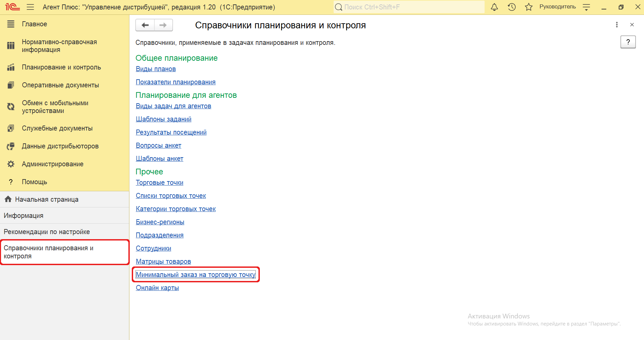Click the forward arrow navigation button
Screen dimensions: 644x340
pyautogui.click(x=163, y=25)
